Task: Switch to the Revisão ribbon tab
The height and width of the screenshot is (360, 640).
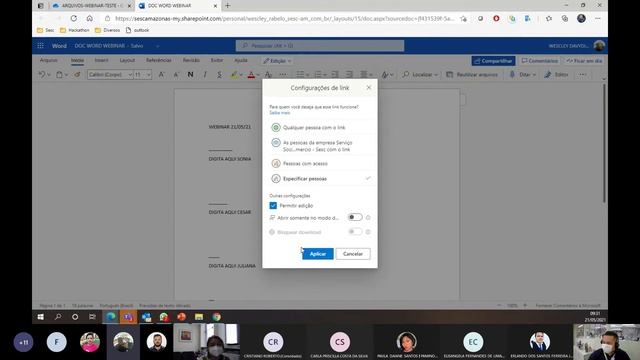Action: (x=191, y=60)
